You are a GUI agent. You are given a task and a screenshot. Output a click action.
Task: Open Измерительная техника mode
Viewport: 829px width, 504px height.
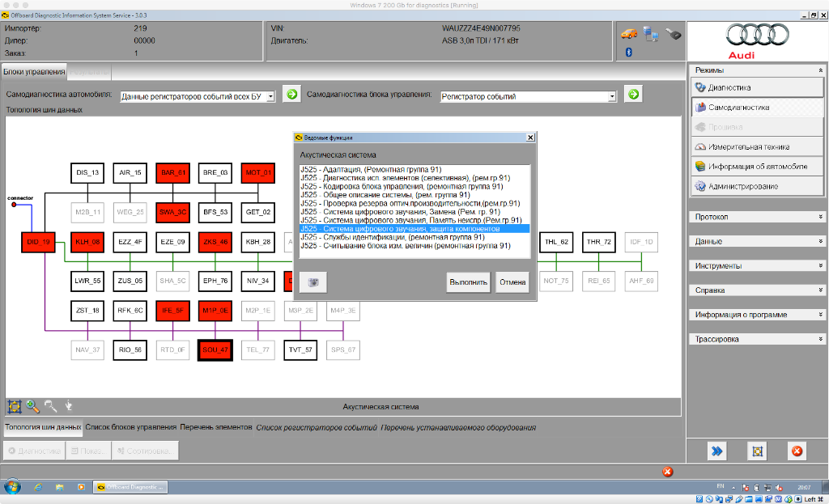[x=748, y=146]
